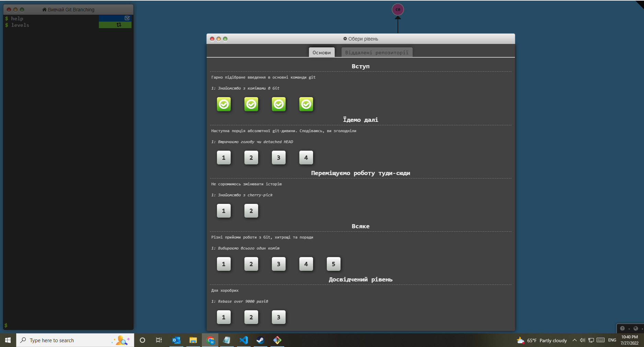Click the home icon in terminal titlebar

(44, 9)
